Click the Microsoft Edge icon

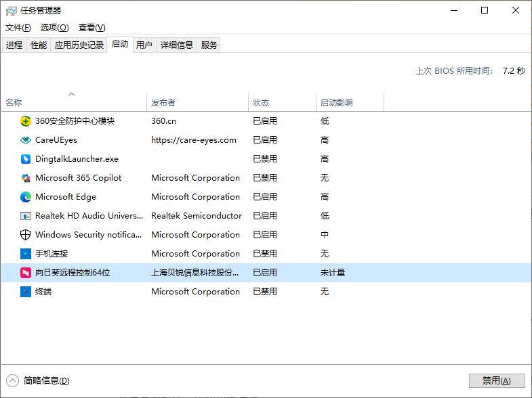26,197
